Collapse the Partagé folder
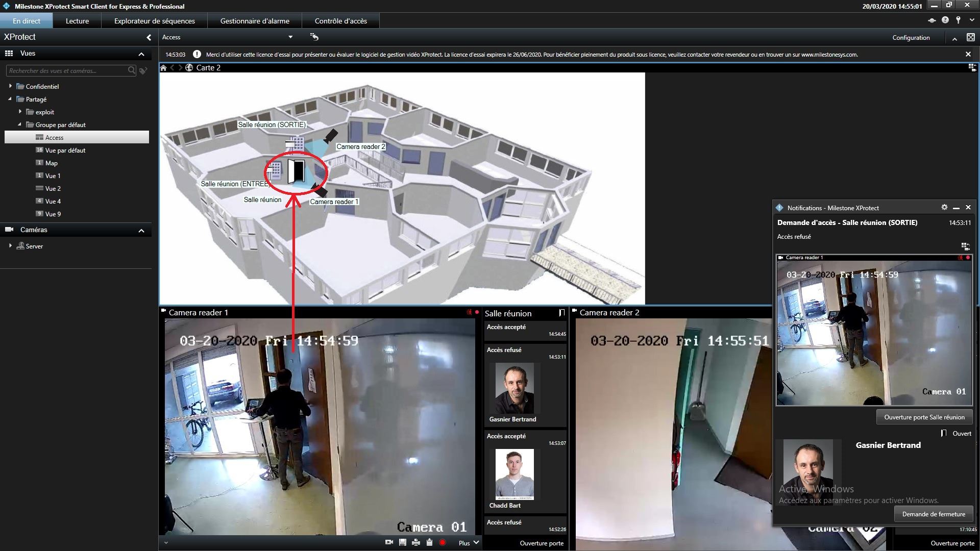The height and width of the screenshot is (551, 980). pos(10,99)
